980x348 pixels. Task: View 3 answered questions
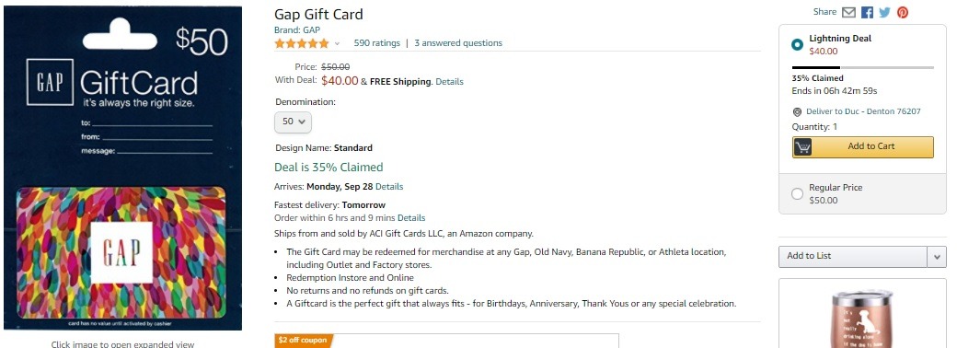(458, 43)
